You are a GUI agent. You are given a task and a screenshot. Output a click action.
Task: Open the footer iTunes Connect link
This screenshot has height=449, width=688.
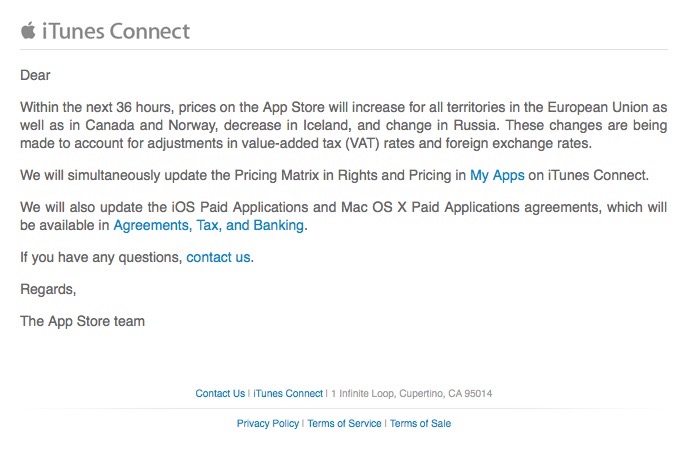[x=288, y=393]
